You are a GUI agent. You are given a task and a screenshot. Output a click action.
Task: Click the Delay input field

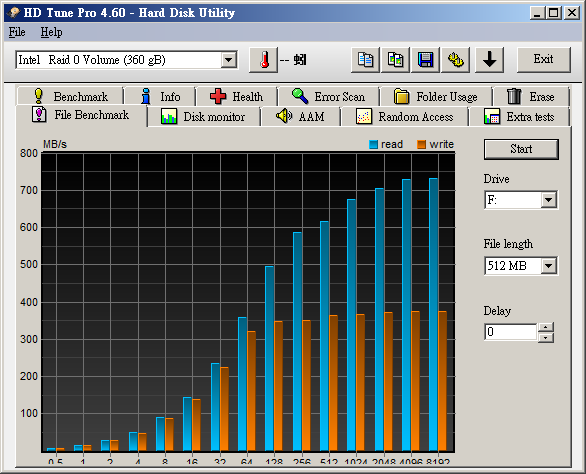click(511, 332)
